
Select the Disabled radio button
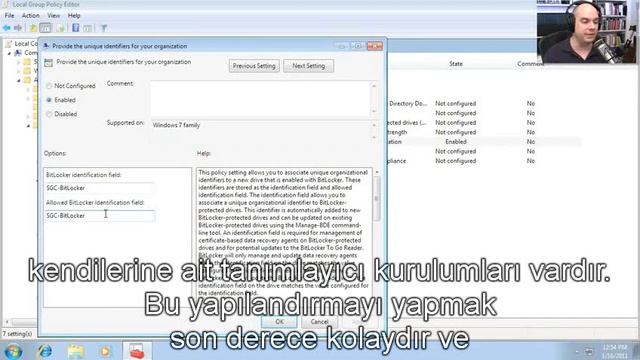tap(49, 114)
